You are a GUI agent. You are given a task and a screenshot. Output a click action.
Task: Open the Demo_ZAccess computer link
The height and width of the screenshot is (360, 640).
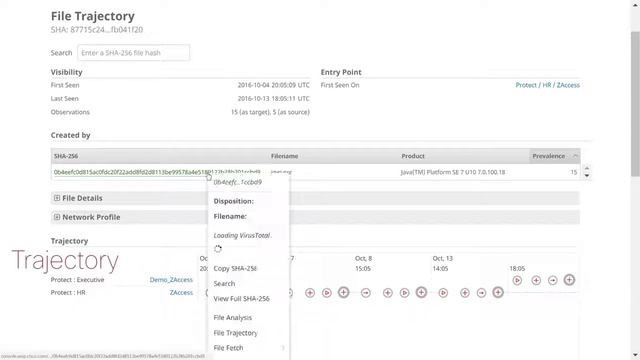171,280
